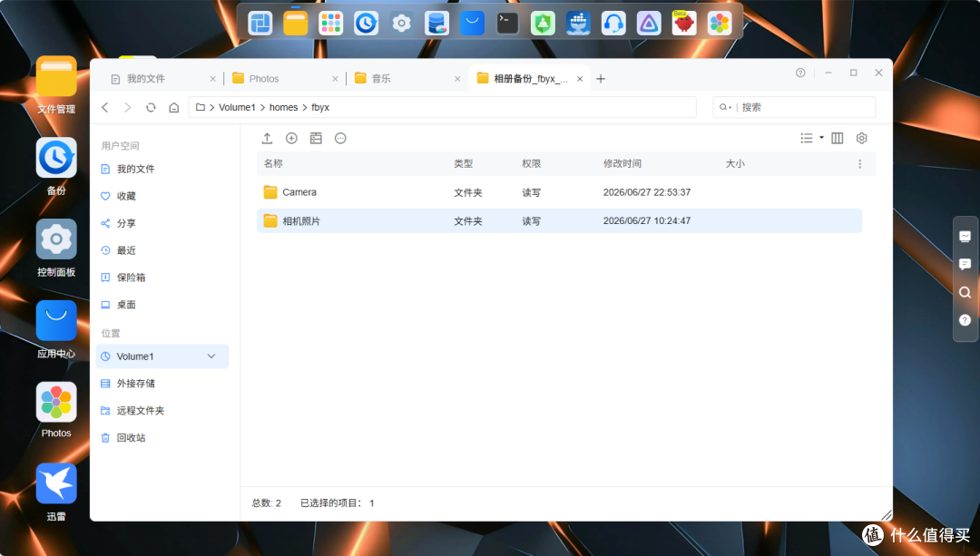Open the chat message icon on right panel

point(965,264)
